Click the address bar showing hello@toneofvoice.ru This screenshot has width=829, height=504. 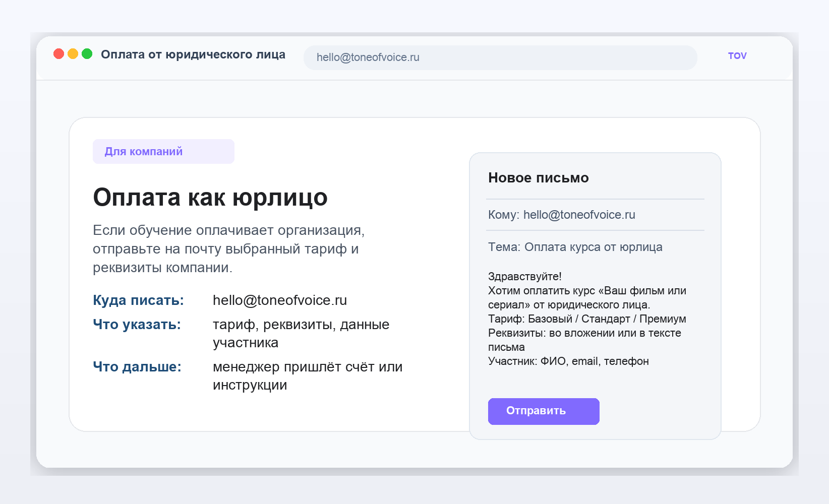click(x=500, y=57)
